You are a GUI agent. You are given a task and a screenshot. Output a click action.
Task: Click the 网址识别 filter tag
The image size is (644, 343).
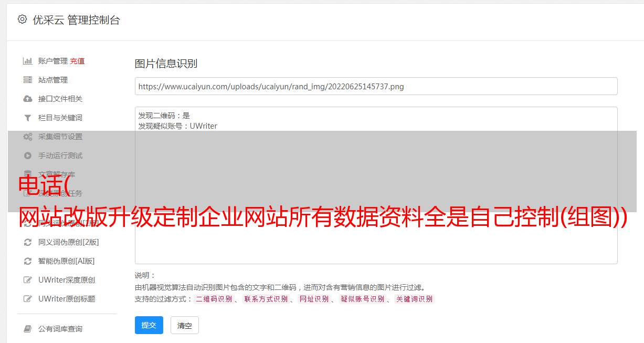(x=314, y=299)
